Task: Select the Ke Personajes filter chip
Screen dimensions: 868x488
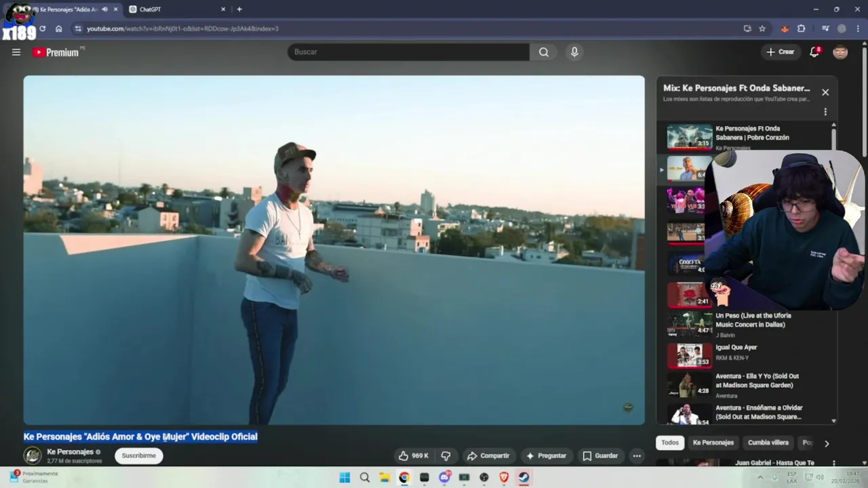Action: (x=713, y=443)
